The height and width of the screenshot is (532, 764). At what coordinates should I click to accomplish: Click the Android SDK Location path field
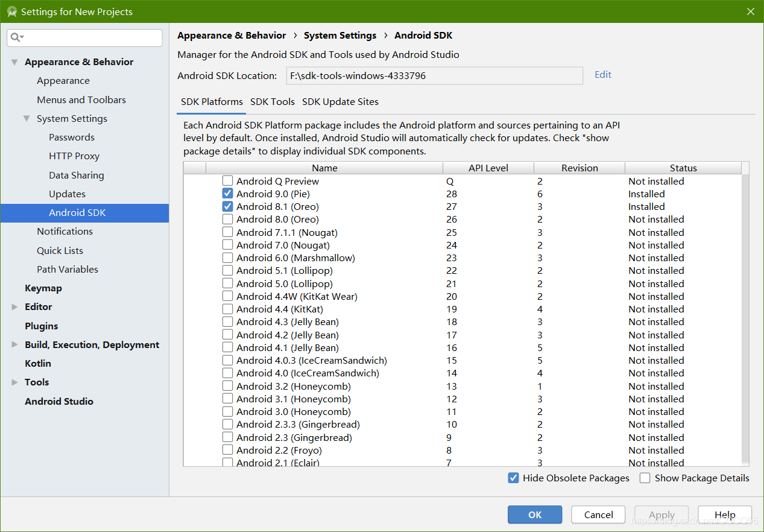434,75
